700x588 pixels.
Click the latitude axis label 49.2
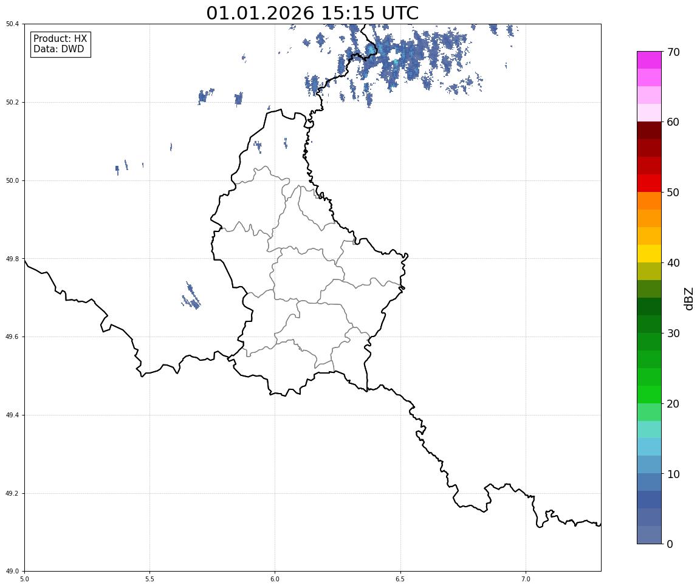[12, 493]
